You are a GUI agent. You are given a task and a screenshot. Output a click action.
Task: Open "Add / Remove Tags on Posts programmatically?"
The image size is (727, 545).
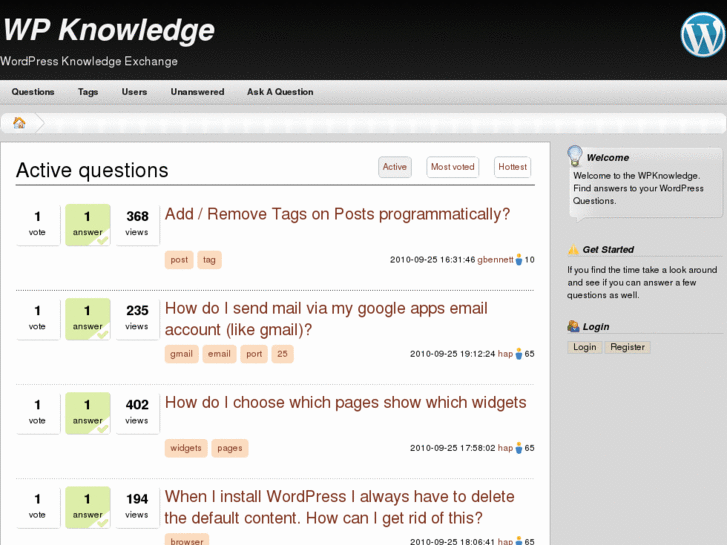[x=338, y=214]
